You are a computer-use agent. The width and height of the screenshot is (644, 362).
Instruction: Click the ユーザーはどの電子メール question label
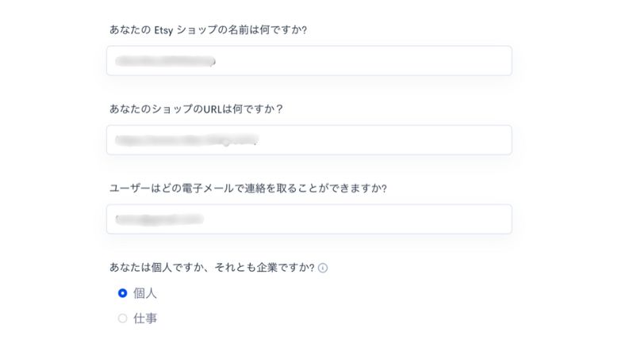point(248,189)
